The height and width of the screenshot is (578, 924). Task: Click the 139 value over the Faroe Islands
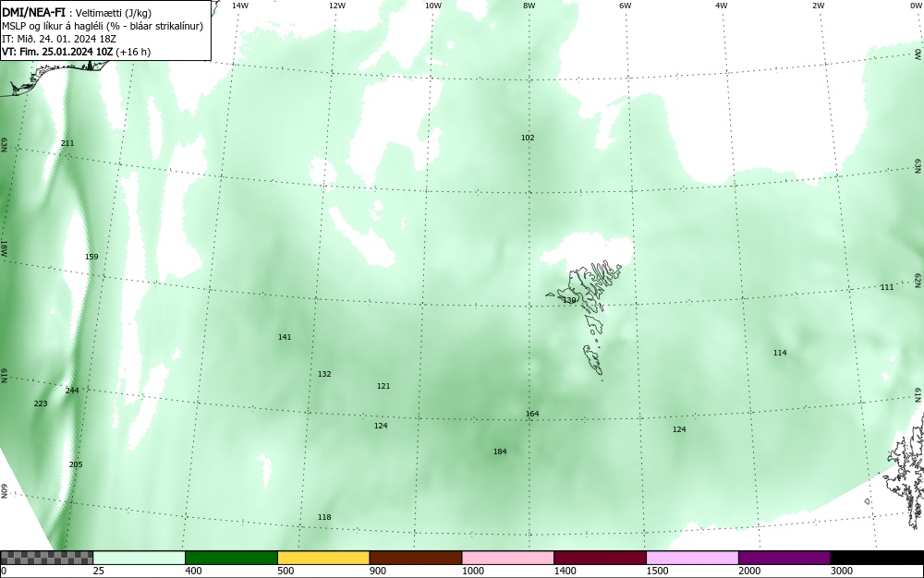[x=569, y=300]
